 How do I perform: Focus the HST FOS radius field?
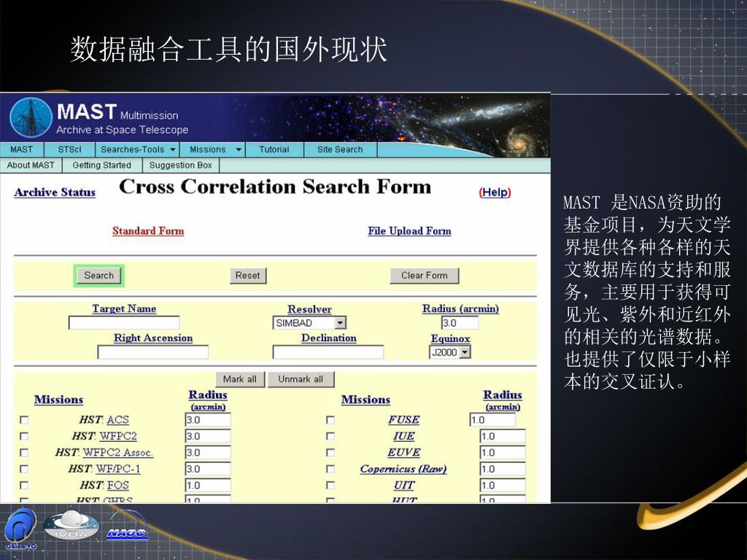208,485
